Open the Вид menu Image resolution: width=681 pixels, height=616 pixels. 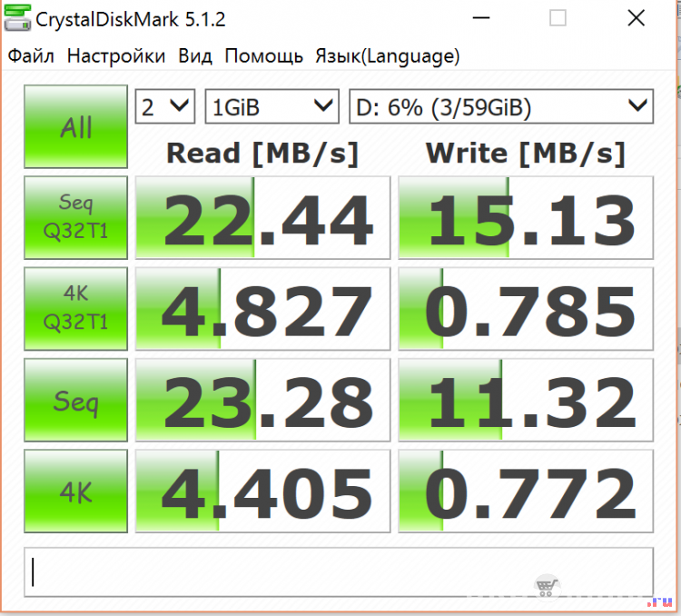tap(195, 56)
